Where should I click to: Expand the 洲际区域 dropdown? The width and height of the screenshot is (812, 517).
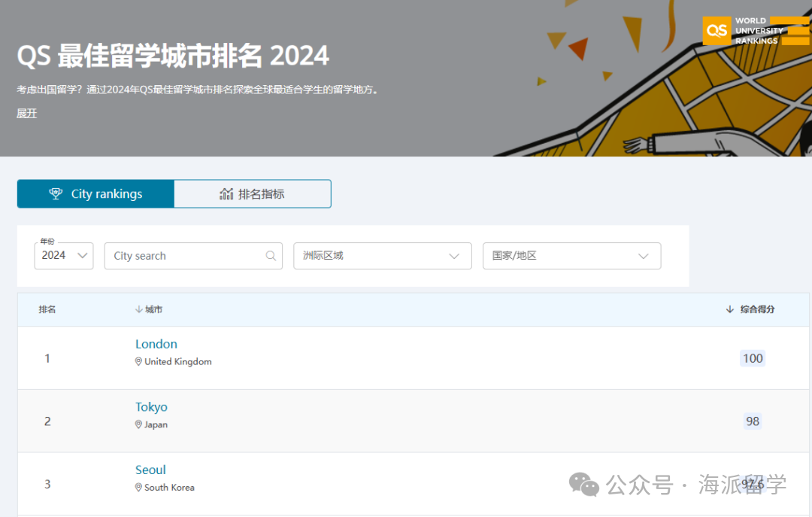[x=383, y=256]
